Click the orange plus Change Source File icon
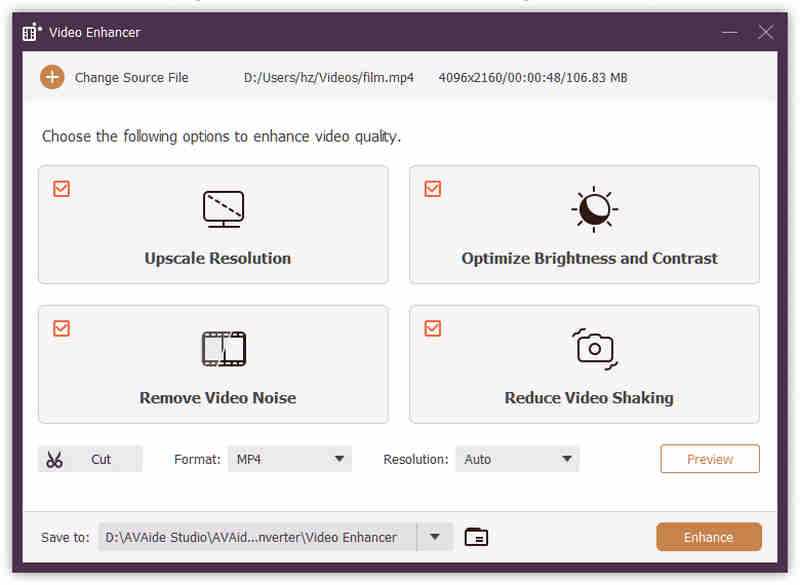This screenshot has width=800, height=585. 52,77
